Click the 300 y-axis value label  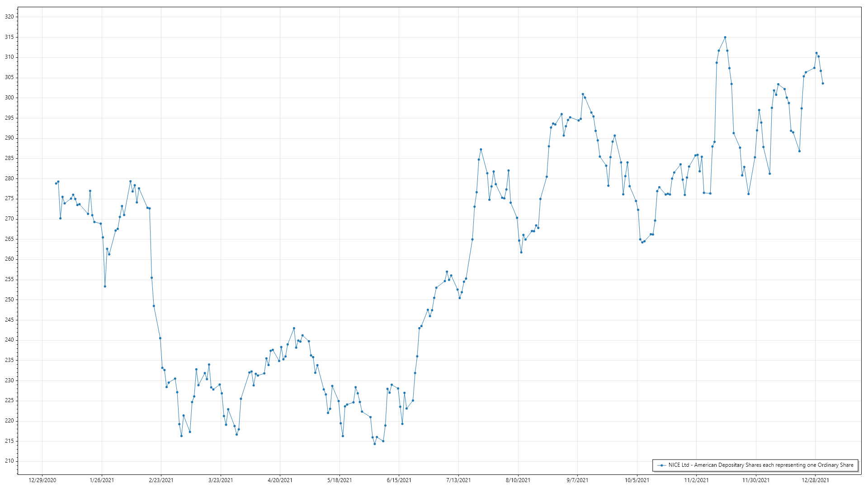[9, 98]
